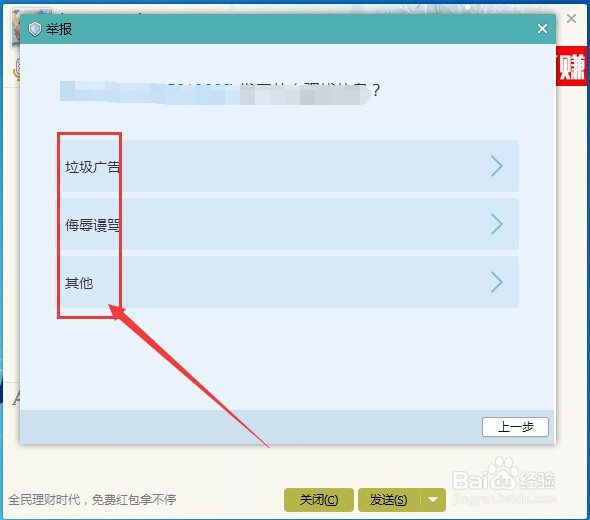Close the 举报 dialog with its X

click(542, 29)
